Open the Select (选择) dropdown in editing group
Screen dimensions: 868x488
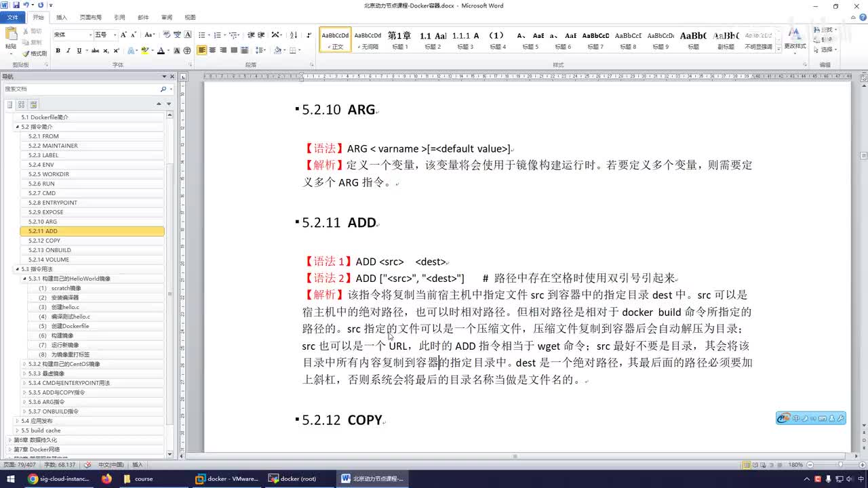(825, 49)
